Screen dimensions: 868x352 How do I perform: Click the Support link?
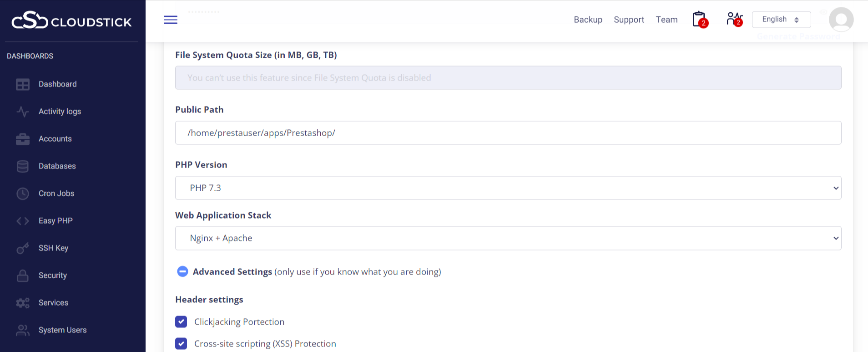(x=629, y=20)
